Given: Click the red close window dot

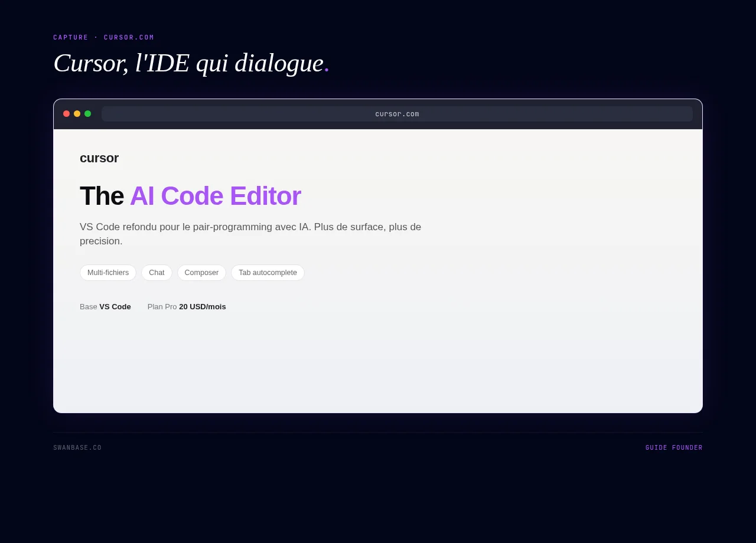Looking at the screenshot, I should (x=67, y=114).
